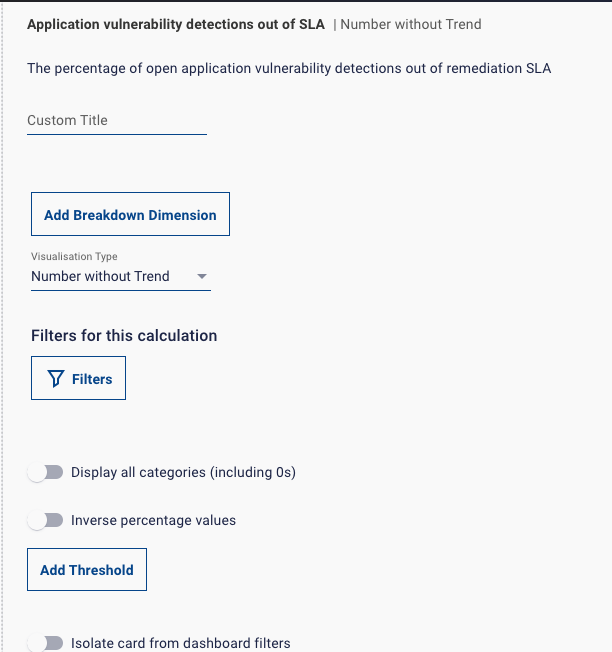The height and width of the screenshot is (652, 612).
Task: Click the dashed left border of panel
Action: (3, 330)
